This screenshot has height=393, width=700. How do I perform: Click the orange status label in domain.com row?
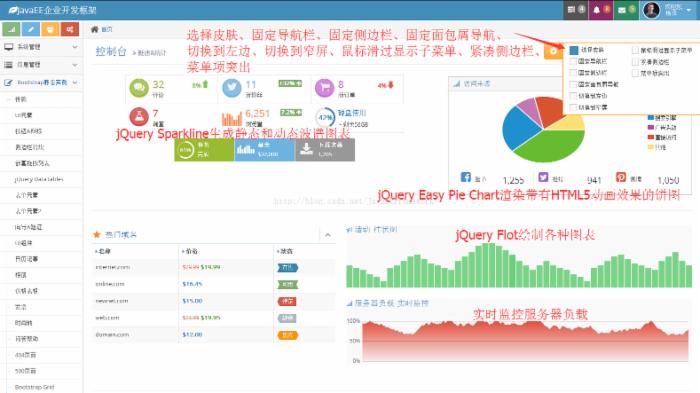(288, 335)
